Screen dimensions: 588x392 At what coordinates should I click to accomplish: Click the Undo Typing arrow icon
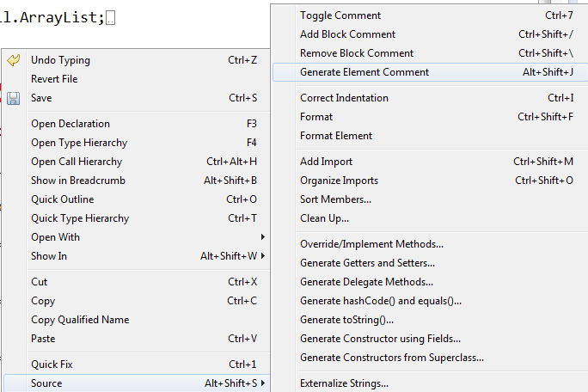point(13,60)
